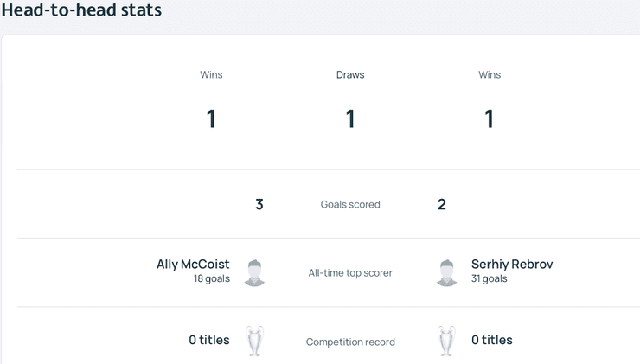This screenshot has width=640, height=364.
Task: Click the left team's trophy icon
Action: [254, 341]
